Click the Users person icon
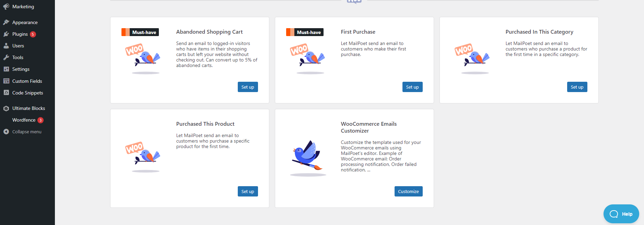Screen dimensions: 644x225 pyautogui.click(x=6, y=46)
